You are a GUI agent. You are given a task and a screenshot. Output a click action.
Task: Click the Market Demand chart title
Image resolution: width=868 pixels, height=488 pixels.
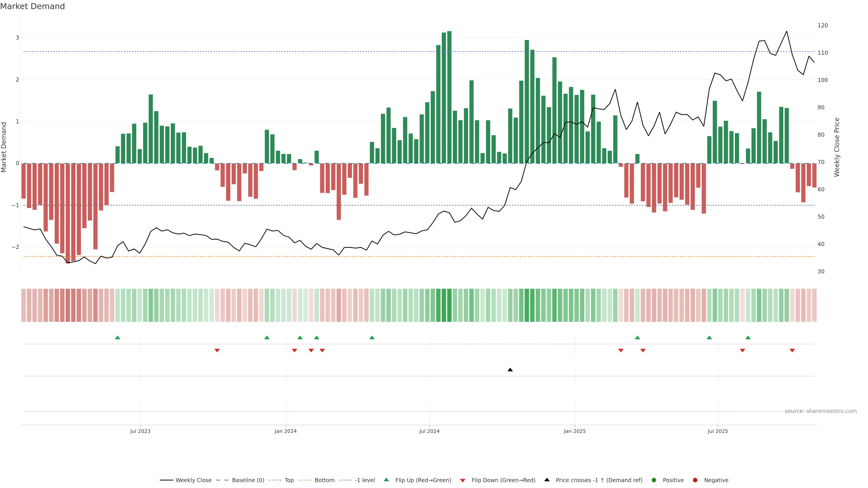pos(32,6)
